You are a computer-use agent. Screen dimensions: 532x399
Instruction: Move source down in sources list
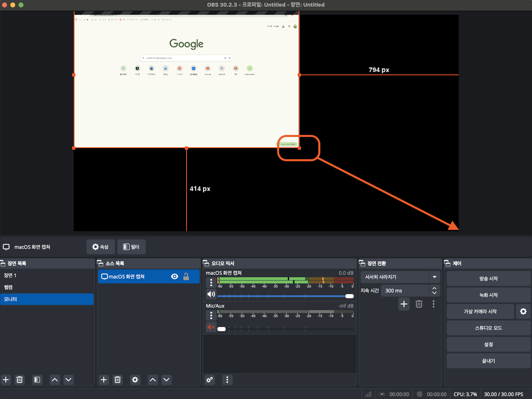[x=166, y=380]
